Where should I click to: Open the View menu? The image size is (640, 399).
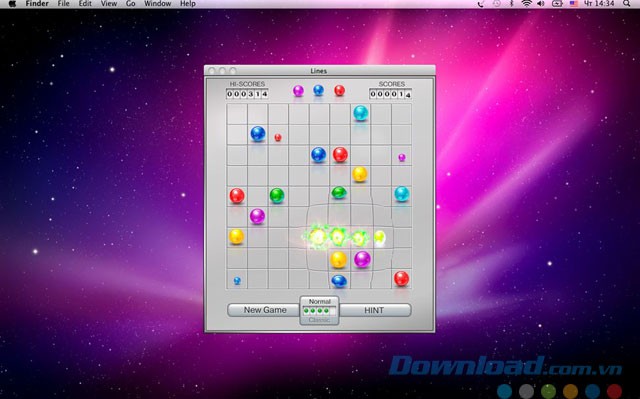pyautogui.click(x=109, y=4)
